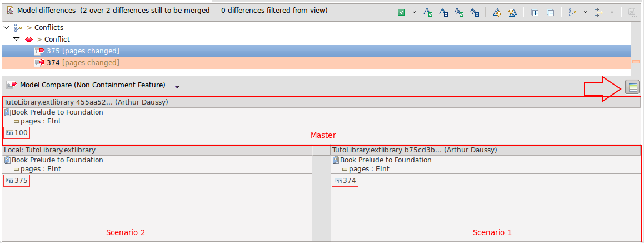
Task: Expand all nodes in differences tree
Action: pyautogui.click(x=535, y=12)
